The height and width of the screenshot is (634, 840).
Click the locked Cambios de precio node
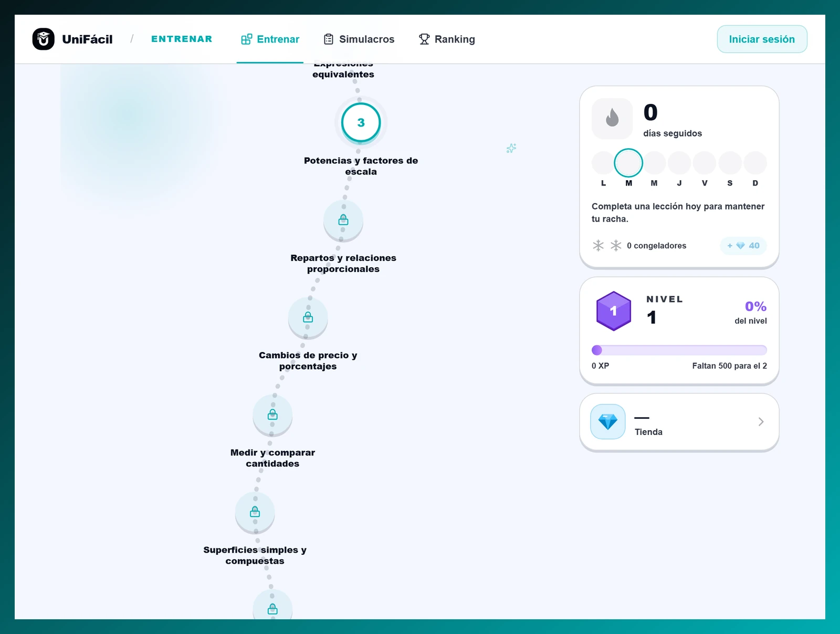(x=308, y=318)
